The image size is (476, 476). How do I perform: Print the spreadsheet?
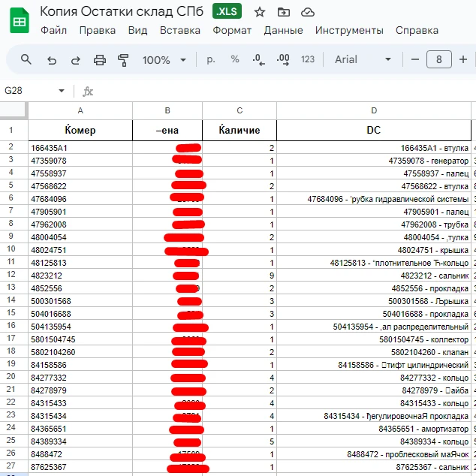click(x=100, y=60)
